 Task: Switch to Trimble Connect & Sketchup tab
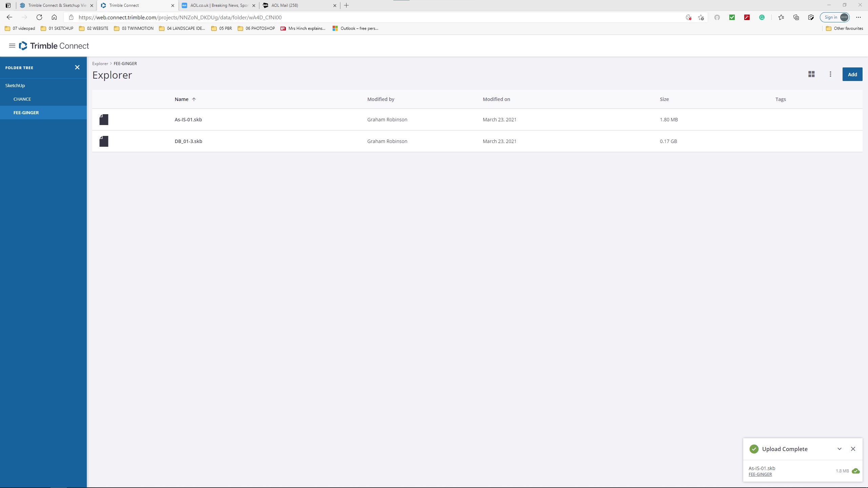coord(57,5)
